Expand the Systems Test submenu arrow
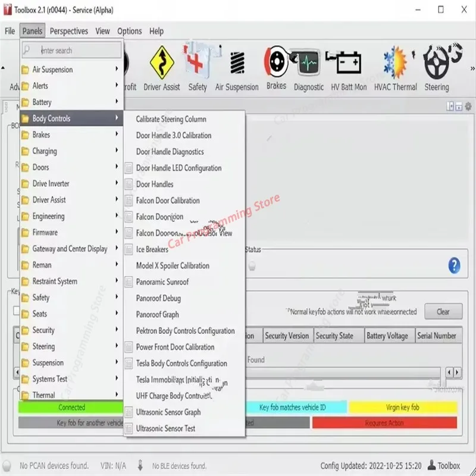 (117, 378)
